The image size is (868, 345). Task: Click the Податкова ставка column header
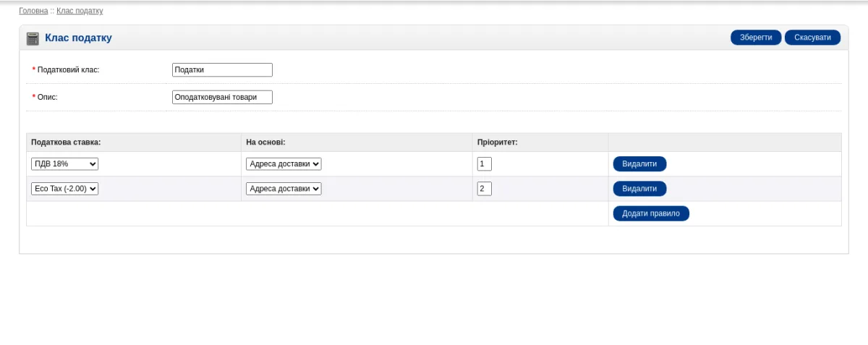[x=66, y=142]
